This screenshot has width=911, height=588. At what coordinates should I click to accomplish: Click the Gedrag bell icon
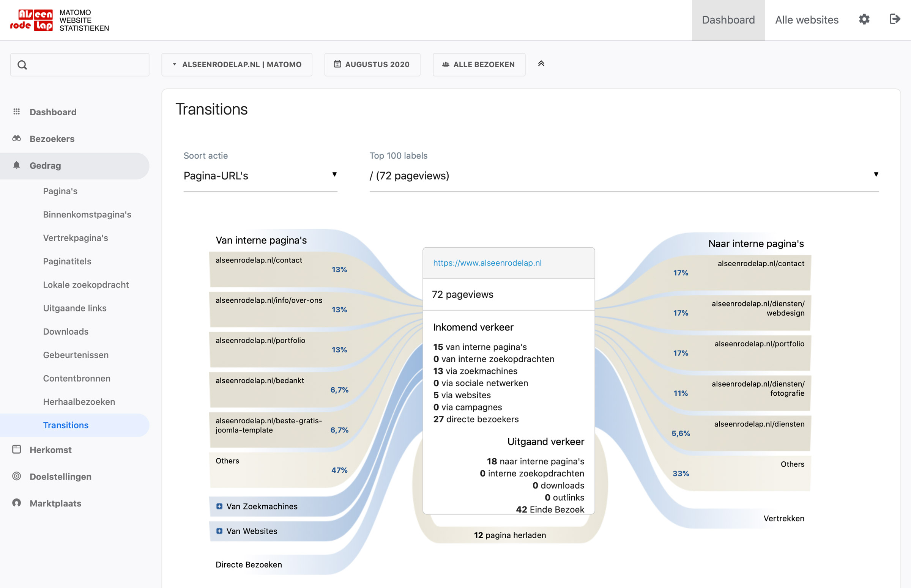pyautogui.click(x=16, y=165)
